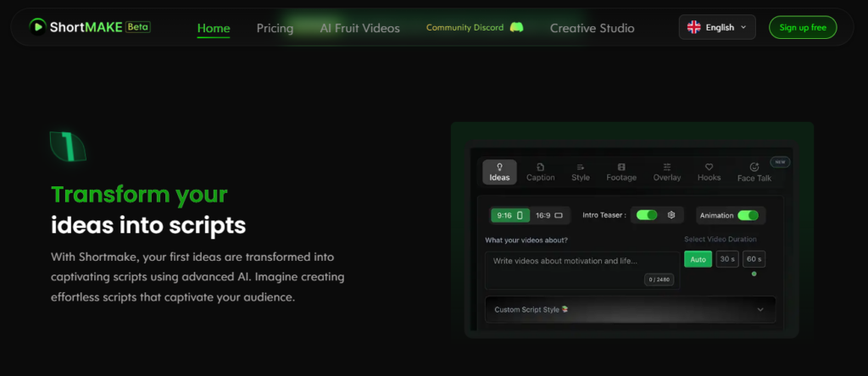Viewport: 868px width, 376px height.
Task: Open AI Fruit Videos page
Action: point(359,28)
